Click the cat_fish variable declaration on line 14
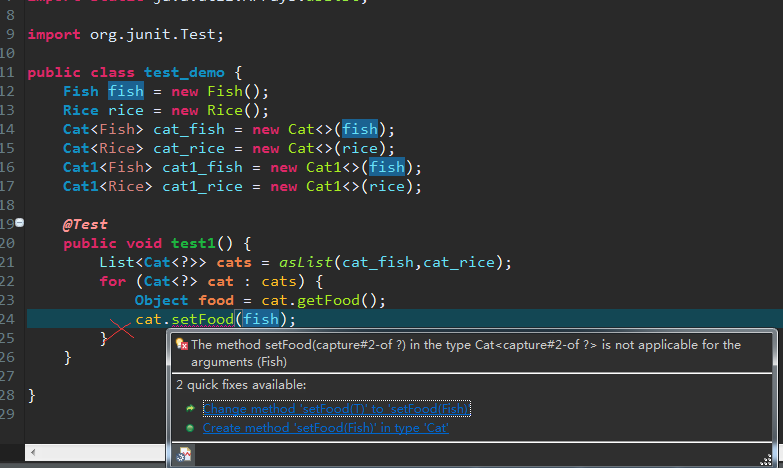The height and width of the screenshot is (468, 783). pos(189,129)
